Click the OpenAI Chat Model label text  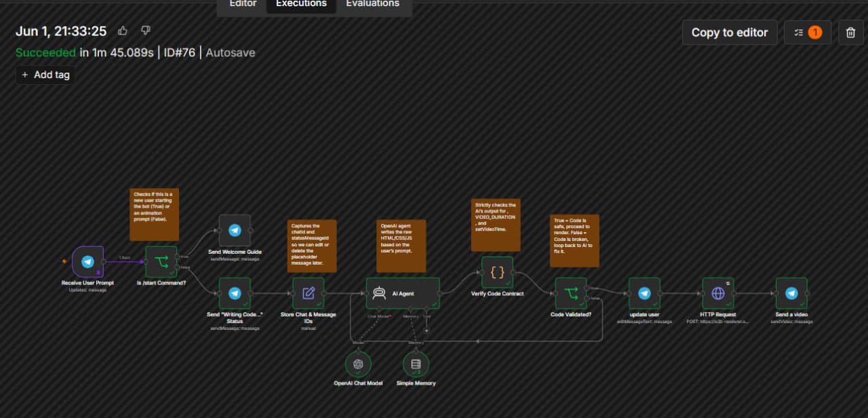358,383
